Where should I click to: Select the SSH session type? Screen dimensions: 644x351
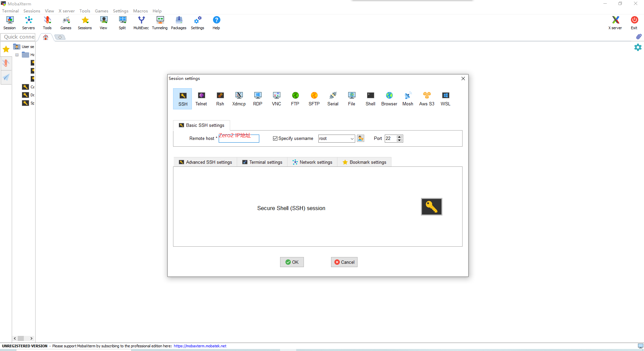[182, 99]
